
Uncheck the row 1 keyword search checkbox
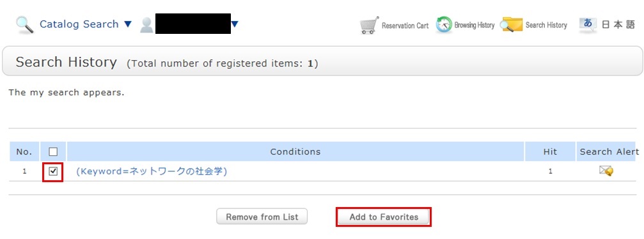[53, 171]
